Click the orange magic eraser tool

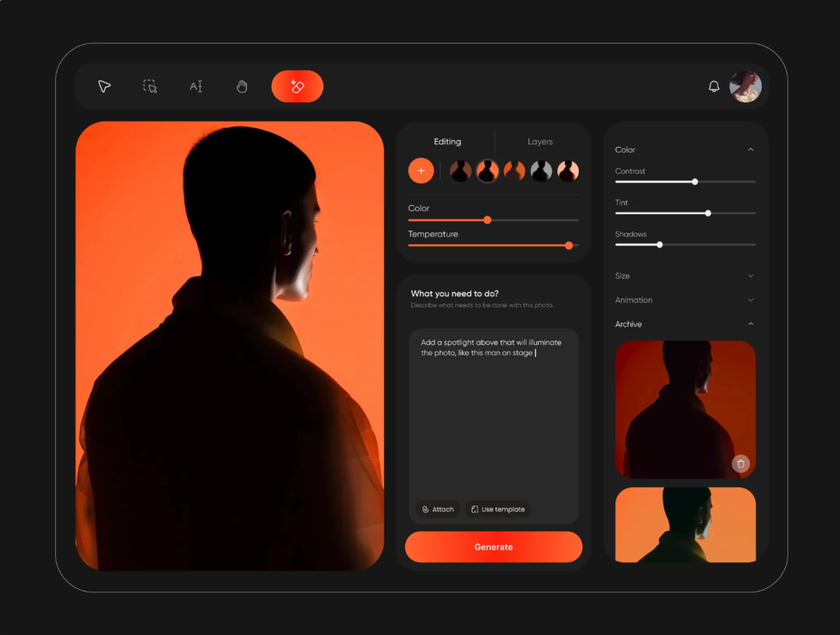coord(297,86)
